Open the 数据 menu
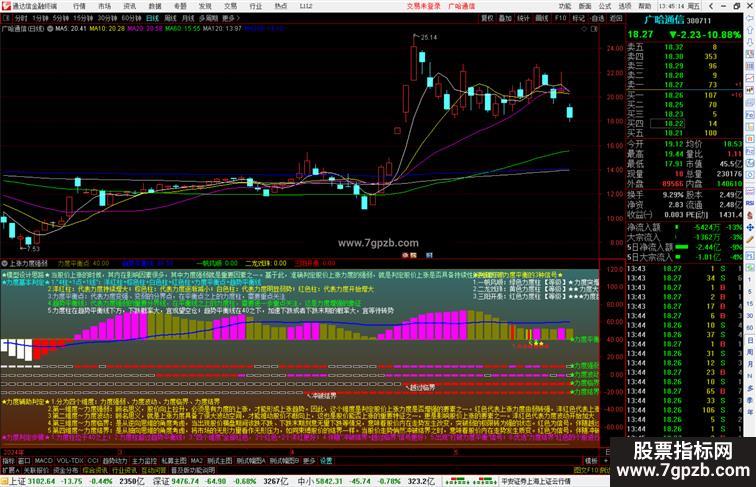This screenshot has height=487, width=756. click(x=155, y=6)
